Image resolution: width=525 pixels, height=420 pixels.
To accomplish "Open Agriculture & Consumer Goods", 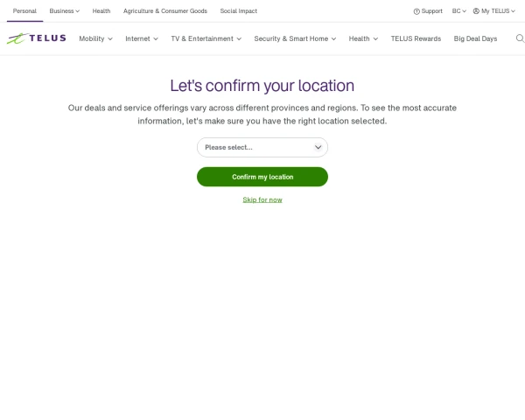I will pos(165,11).
